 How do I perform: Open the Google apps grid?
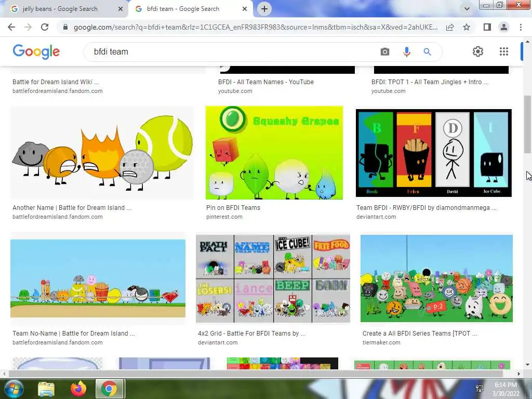coord(504,51)
